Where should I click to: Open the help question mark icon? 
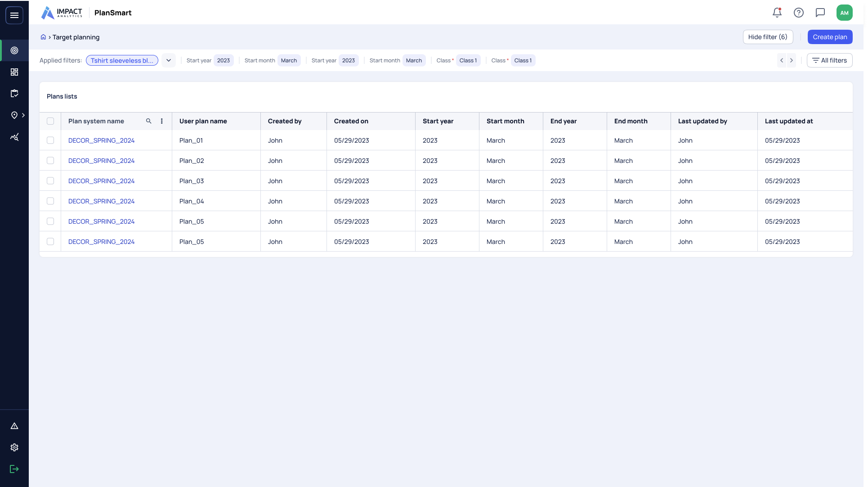point(799,13)
